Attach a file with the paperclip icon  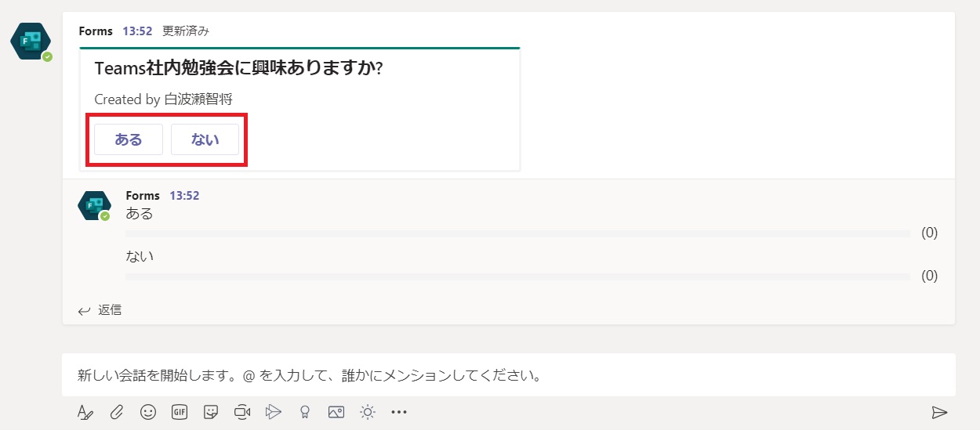116,412
